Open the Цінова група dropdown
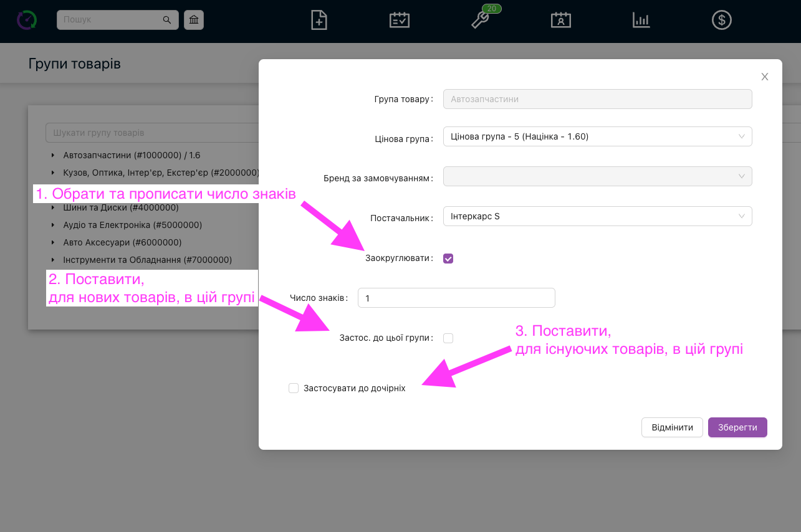Image resolution: width=801 pixels, height=532 pixels. pos(597,136)
